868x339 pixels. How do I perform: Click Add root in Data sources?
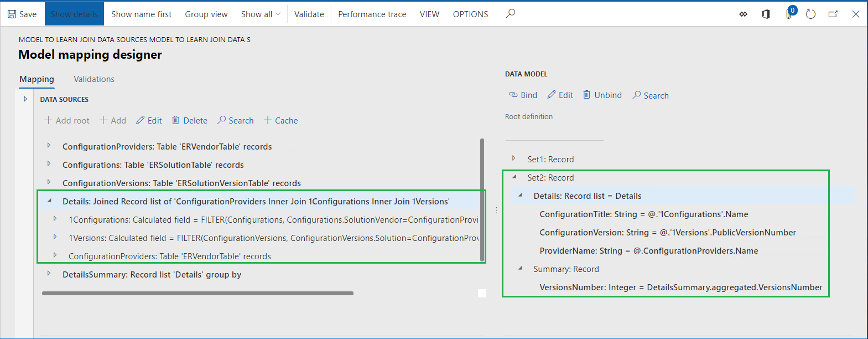(66, 120)
